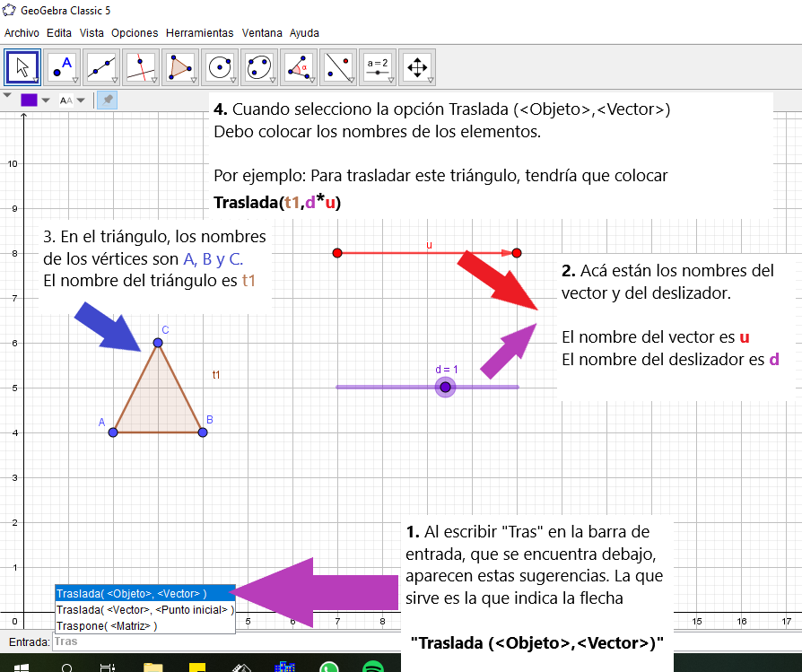Open Spotify from the taskbar

tap(373, 668)
